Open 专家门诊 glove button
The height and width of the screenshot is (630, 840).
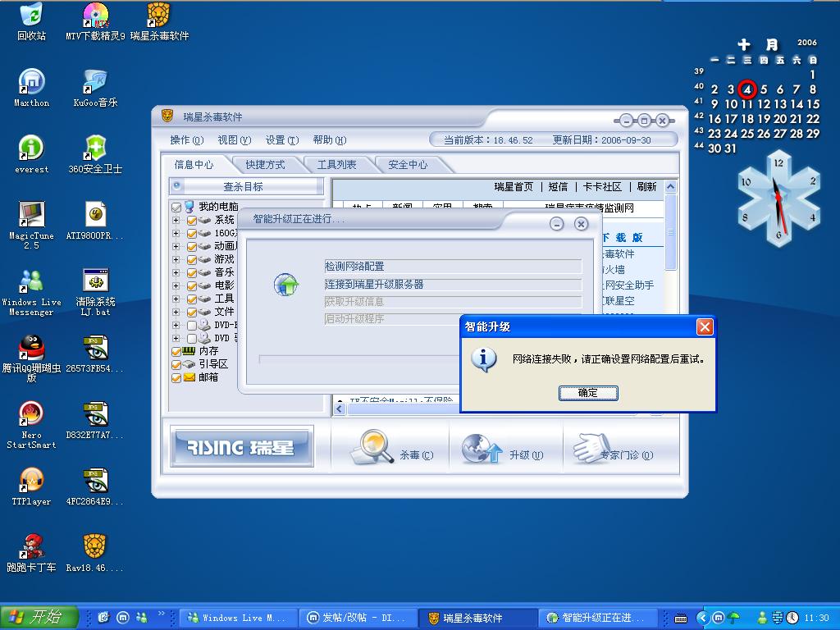click(614, 449)
